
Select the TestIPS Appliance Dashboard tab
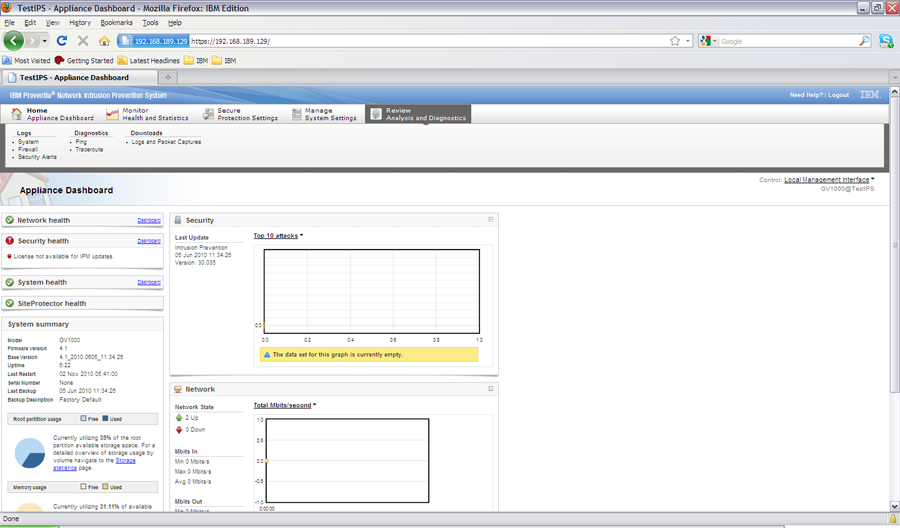(79, 77)
